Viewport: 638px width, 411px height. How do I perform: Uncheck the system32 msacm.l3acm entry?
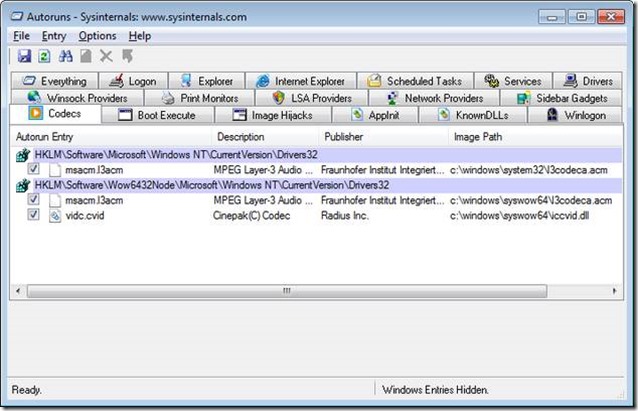33,168
